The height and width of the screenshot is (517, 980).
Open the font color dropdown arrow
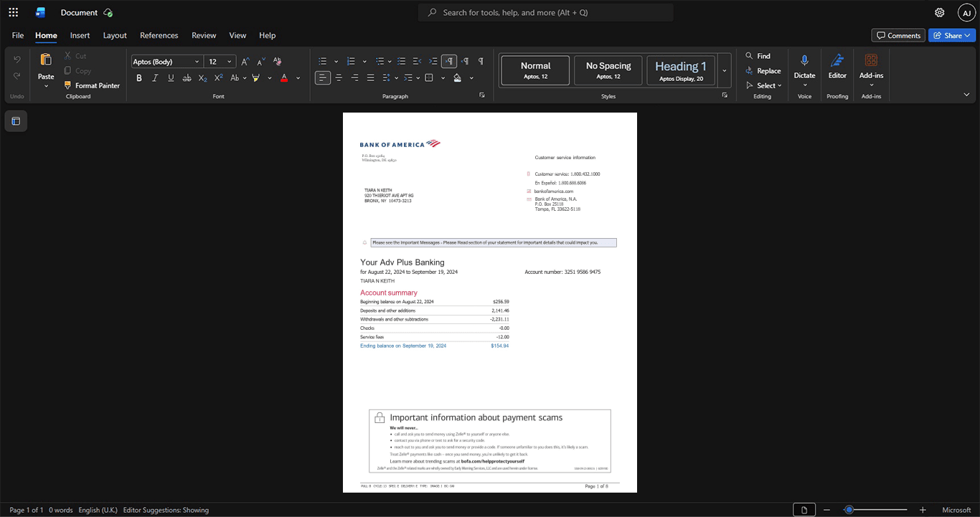click(x=298, y=77)
